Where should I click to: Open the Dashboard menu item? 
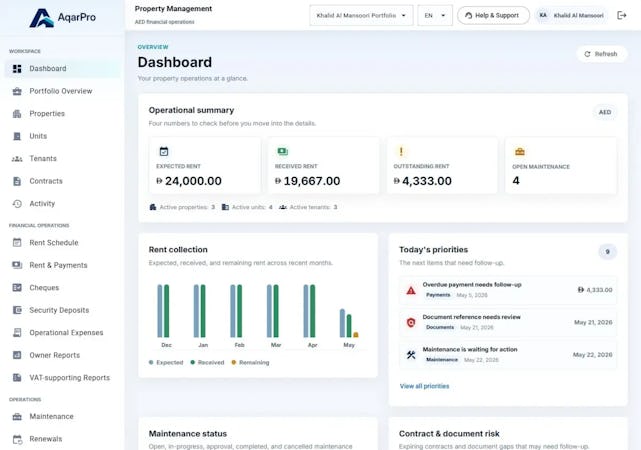click(62, 69)
